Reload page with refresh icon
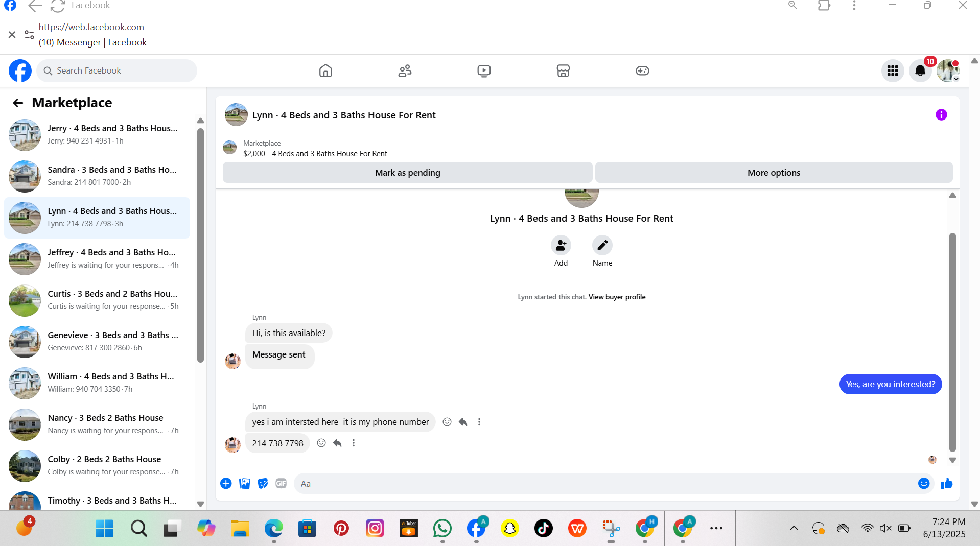 pos(58,6)
